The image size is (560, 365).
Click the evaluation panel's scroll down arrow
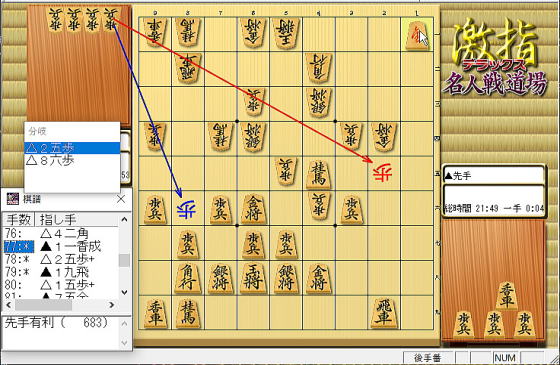(x=124, y=342)
